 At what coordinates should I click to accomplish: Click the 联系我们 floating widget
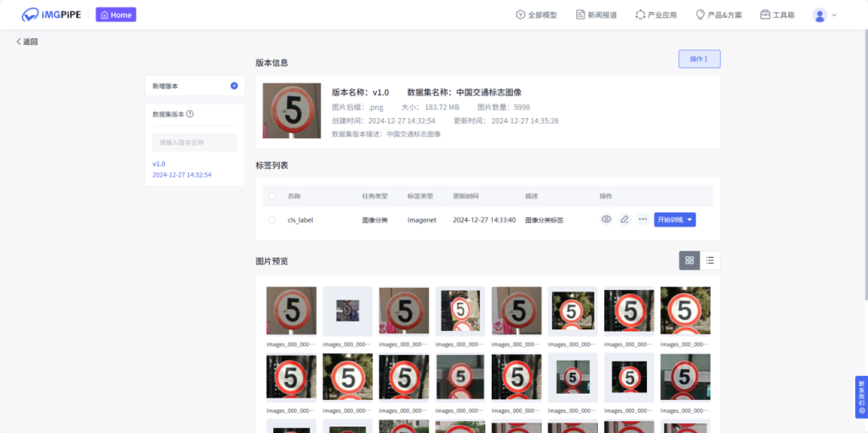[862, 397]
